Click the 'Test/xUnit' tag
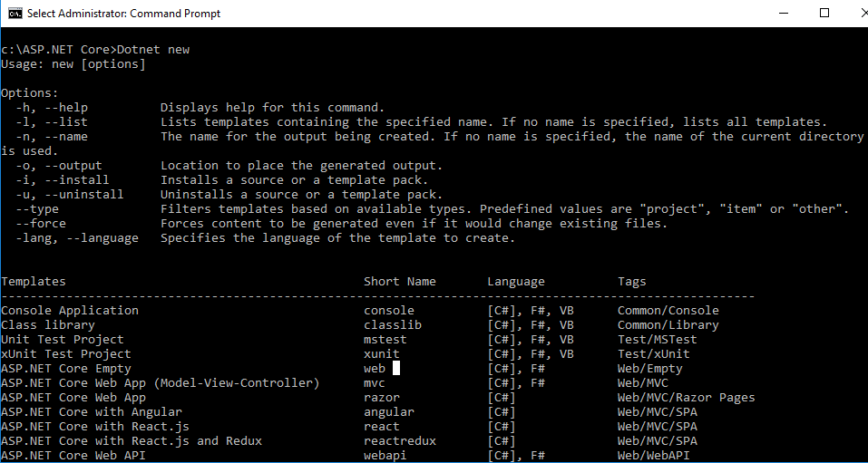 click(654, 353)
